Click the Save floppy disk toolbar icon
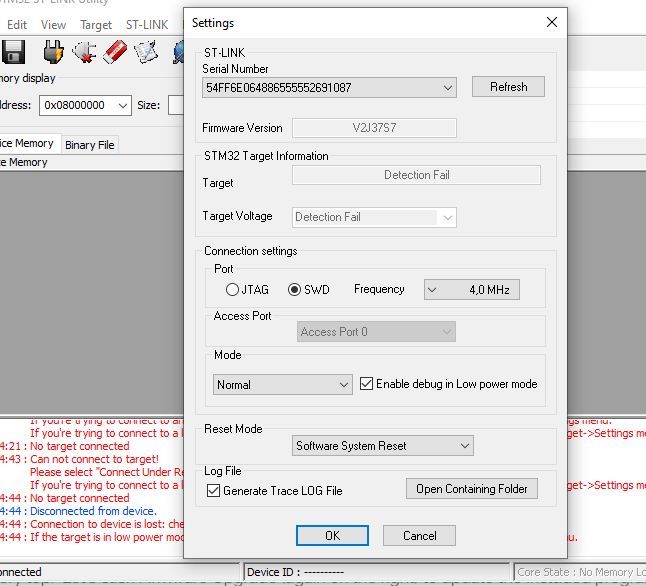 [13, 52]
